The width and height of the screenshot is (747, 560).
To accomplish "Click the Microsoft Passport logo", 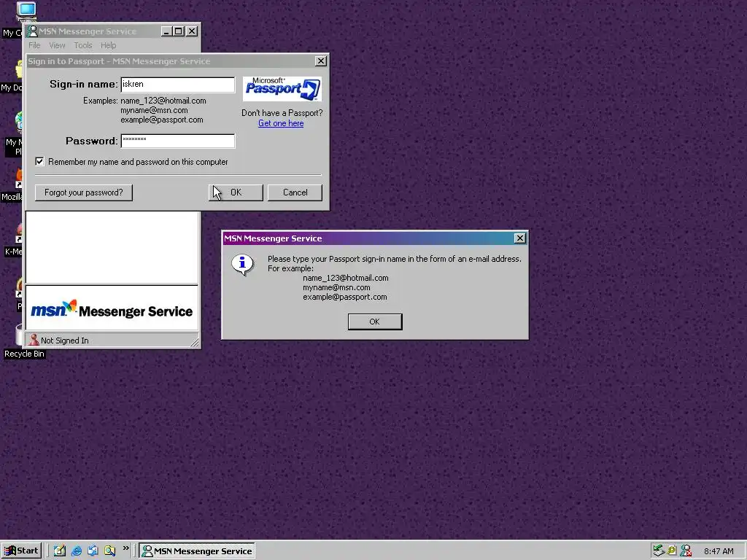I will (282, 88).
